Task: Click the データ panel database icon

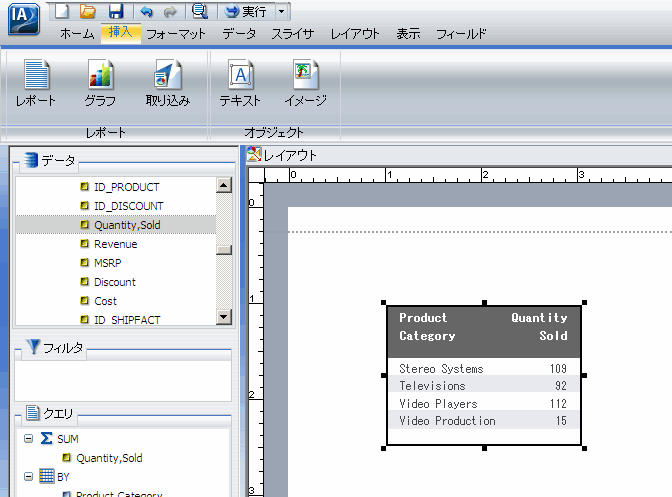Action: coord(31,159)
